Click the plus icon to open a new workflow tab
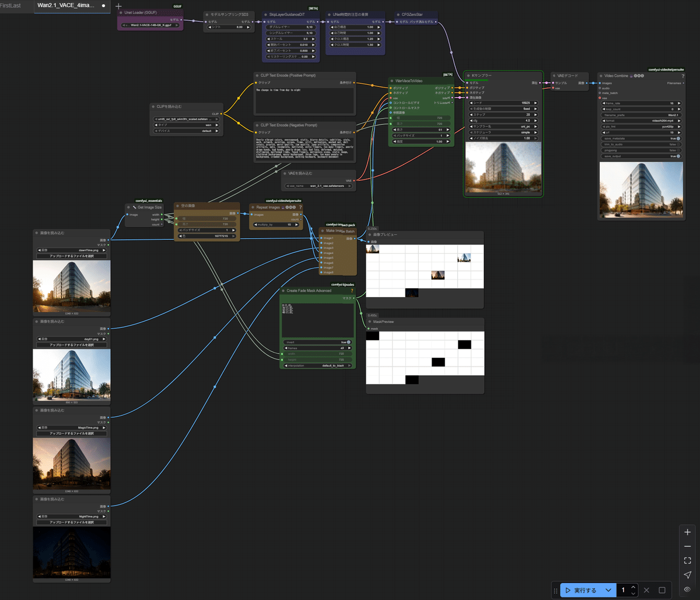The width and height of the screenshot is (700, 600). [x=118, y=6]
